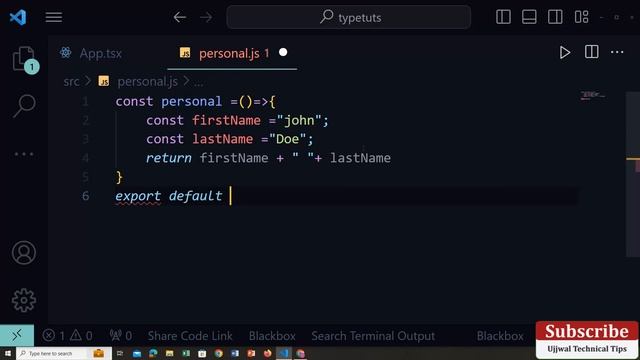The height and width of the screenshot is (360, 640).
Task: Launch Microsoft Edge from the taskbar
Action: point(153,353)
